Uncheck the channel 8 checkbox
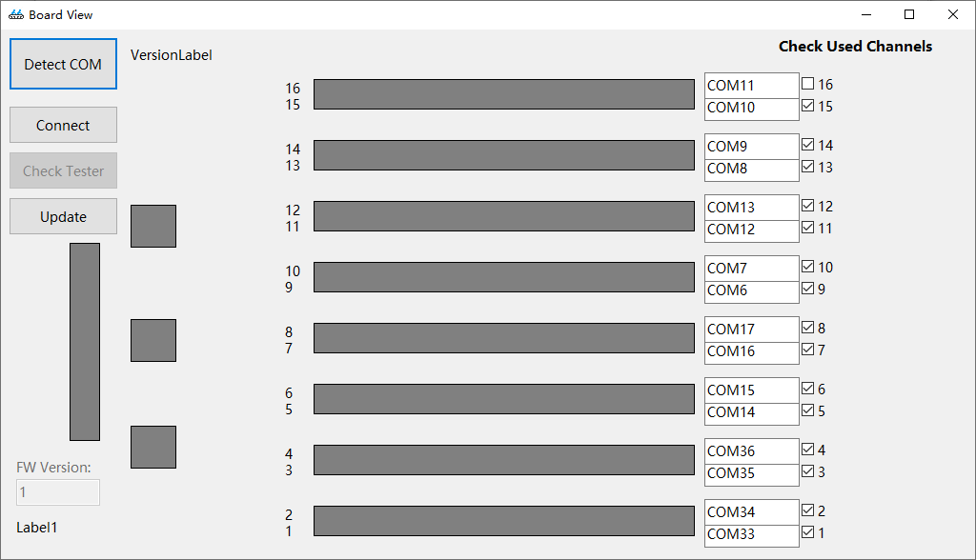The width and height of the screenshot is (976, 560). click(808, 328)
